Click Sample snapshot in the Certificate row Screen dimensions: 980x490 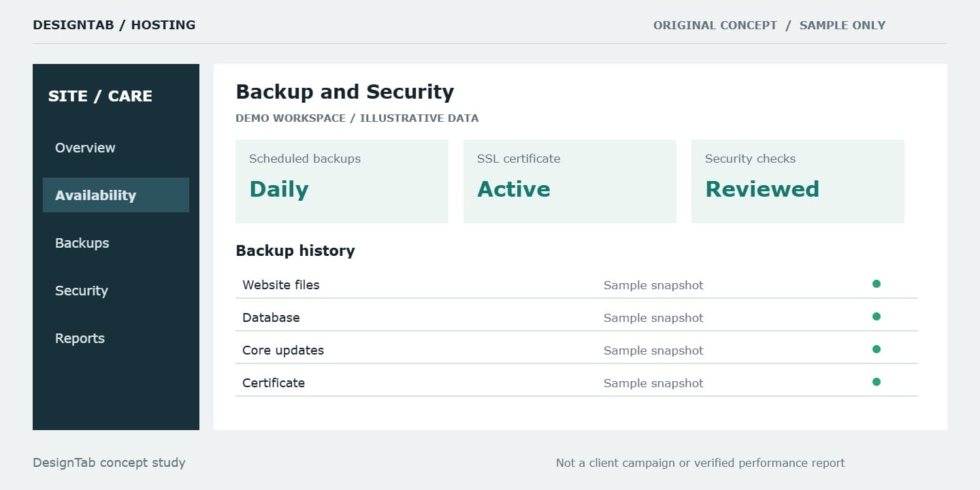point(653,383)
